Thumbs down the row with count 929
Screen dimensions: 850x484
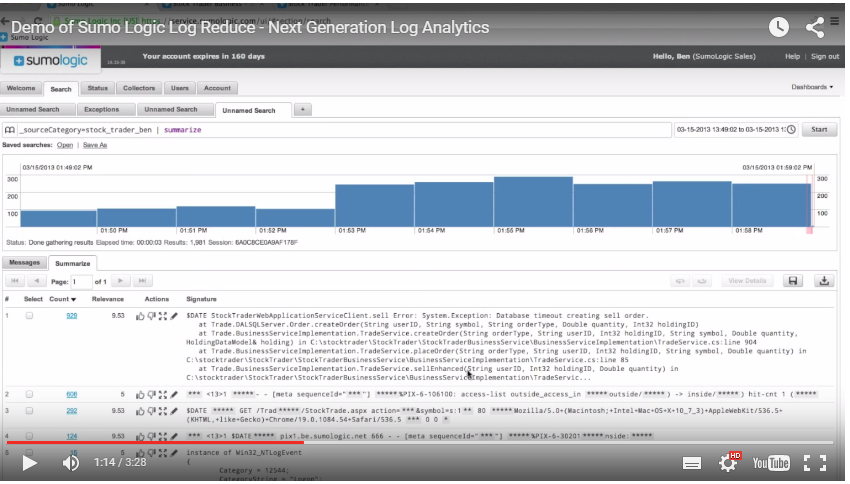(x=151, y=316)
